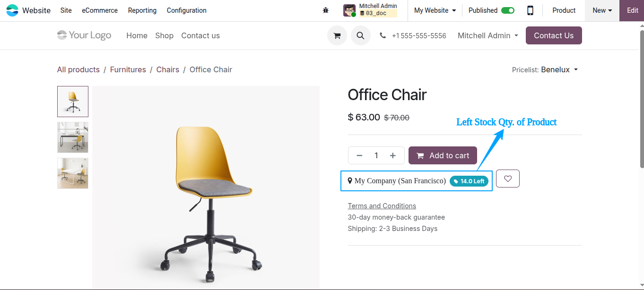Open the Mitchell Admin account dropdown
The width and height of the screenshot is (644, 290).
coord(488,35)
